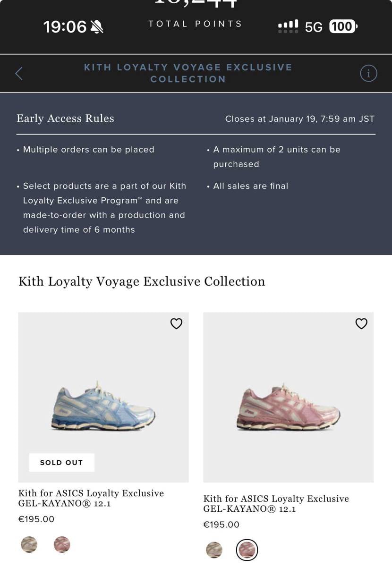Image resolution: width=392 pixels, height=567 pixels.
Task: Tap the battery indicator showing 100
Action: [343, 27]
